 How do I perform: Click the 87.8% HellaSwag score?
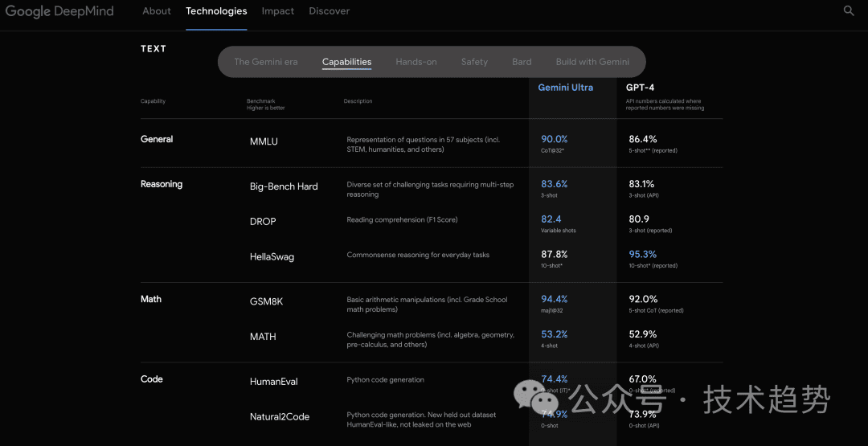(x=554, y=255)
